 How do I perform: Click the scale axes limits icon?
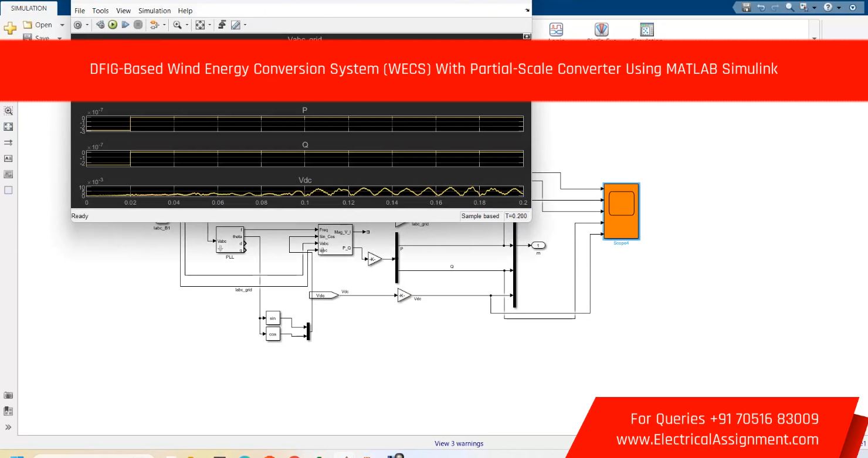(200, 25)
